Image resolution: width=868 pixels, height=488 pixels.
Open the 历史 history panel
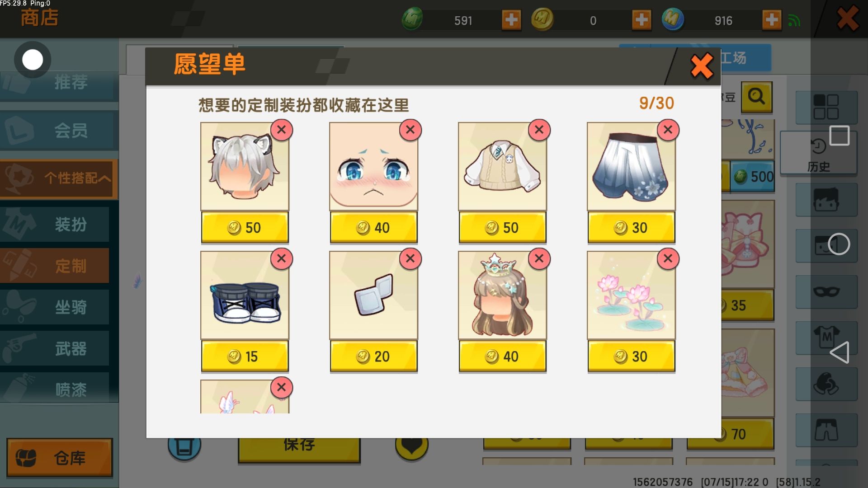pos(818,154)
